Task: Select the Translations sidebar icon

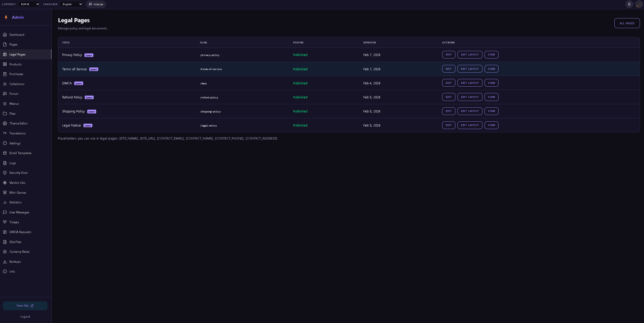Action: pyautogui.click(x=5, y=133)
